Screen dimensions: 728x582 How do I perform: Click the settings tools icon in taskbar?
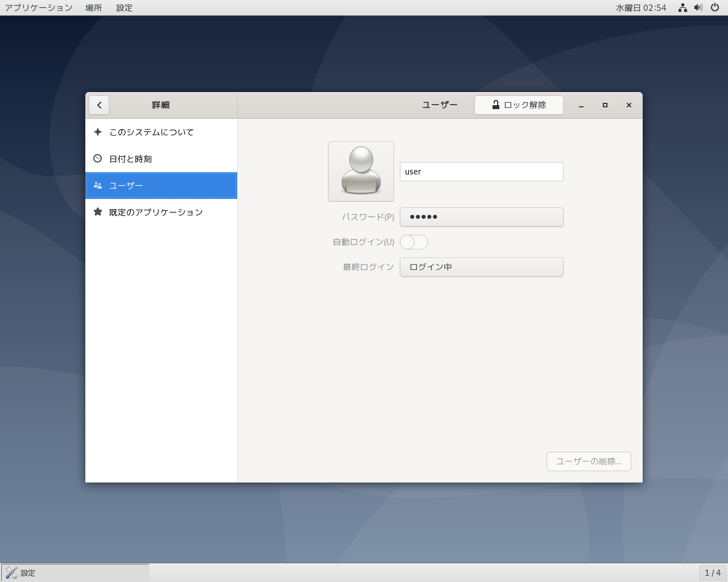11,573
